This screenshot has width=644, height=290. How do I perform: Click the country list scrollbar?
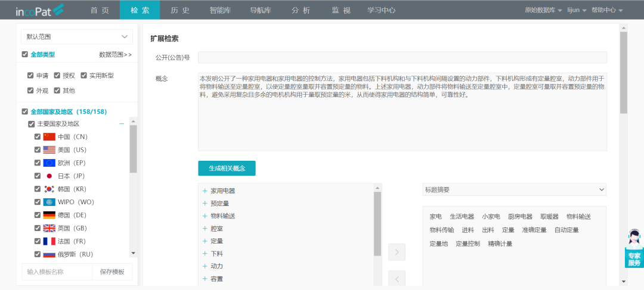(x=133, y=149)
